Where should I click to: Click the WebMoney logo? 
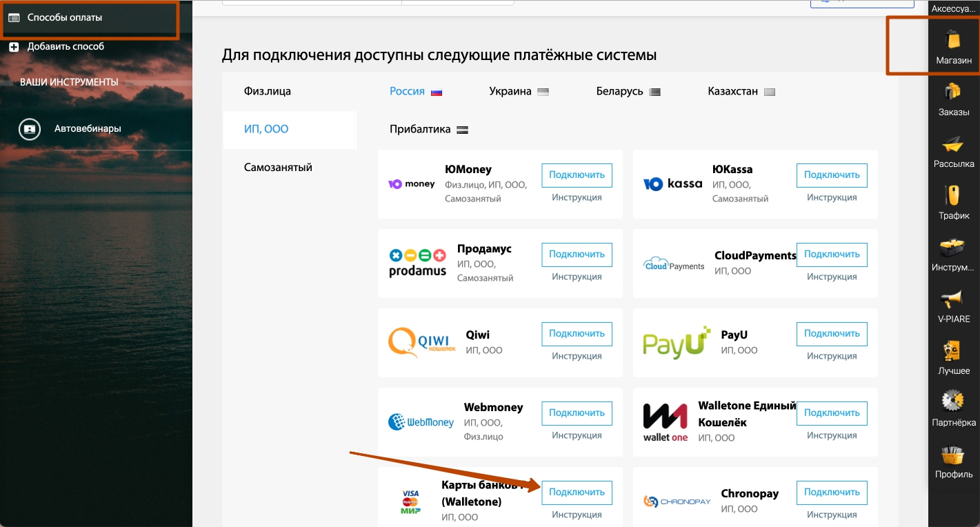click(421, 422)
